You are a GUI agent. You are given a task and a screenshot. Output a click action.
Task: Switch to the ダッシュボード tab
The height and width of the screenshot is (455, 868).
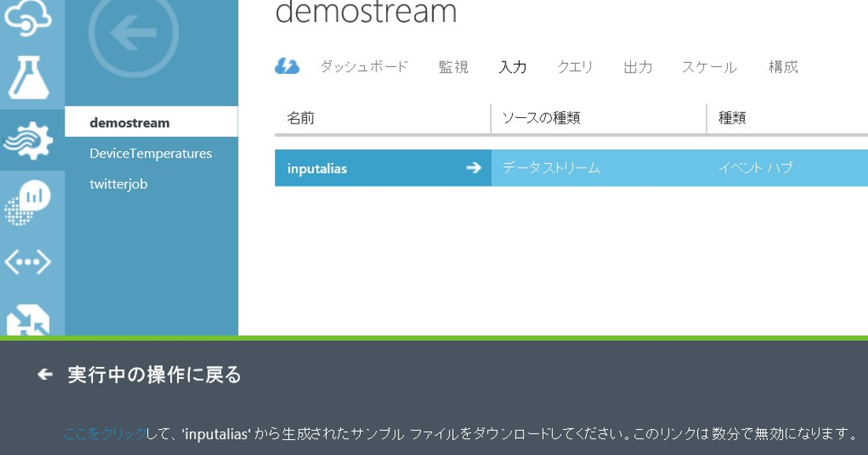coord(364,67)
